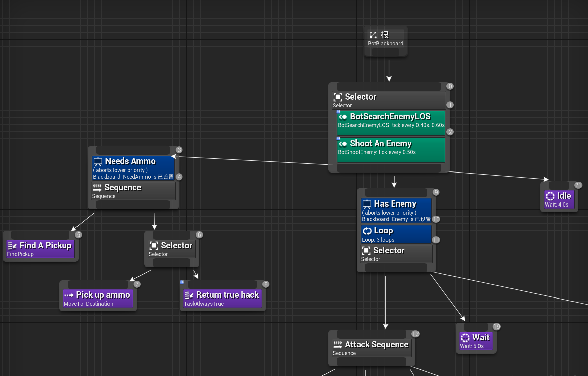The height and width of the screenshot is (376, 588).
Task: Select the Wait 5.0s task node
Action: tap(476, 341)
